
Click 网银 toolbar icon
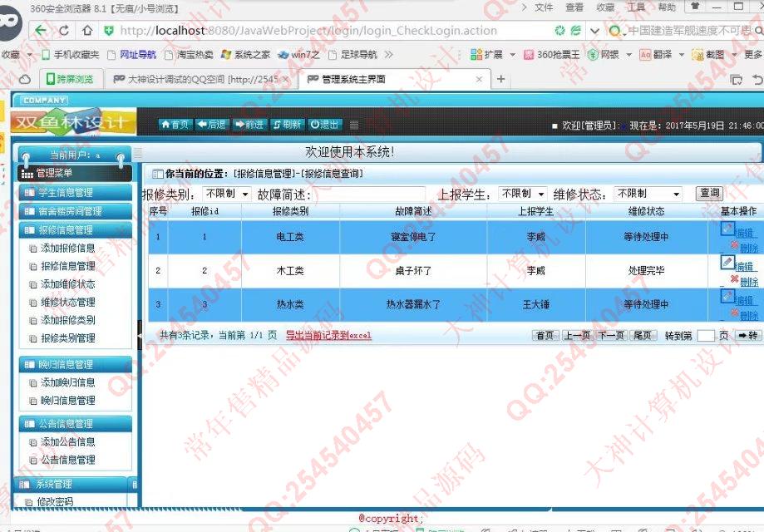pos(604,55)
